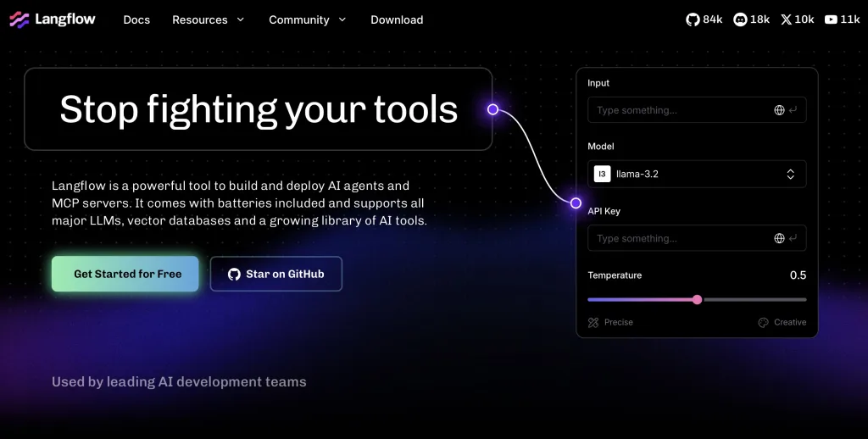
Task: Click the Temperature label
Action: tap(615, 275)
